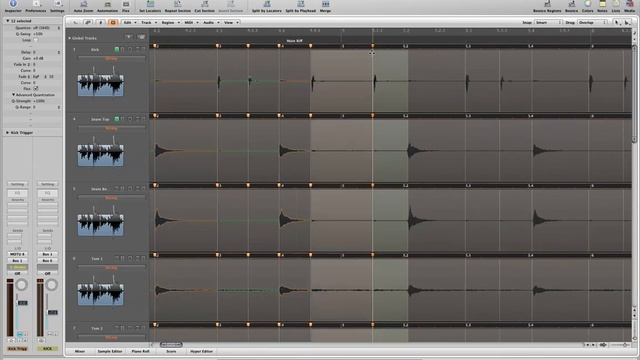Screen dimensions: 640x360
Task: Open the Audio menu in Arrange area
Action: pyautogui.click(x=211, y=22)
